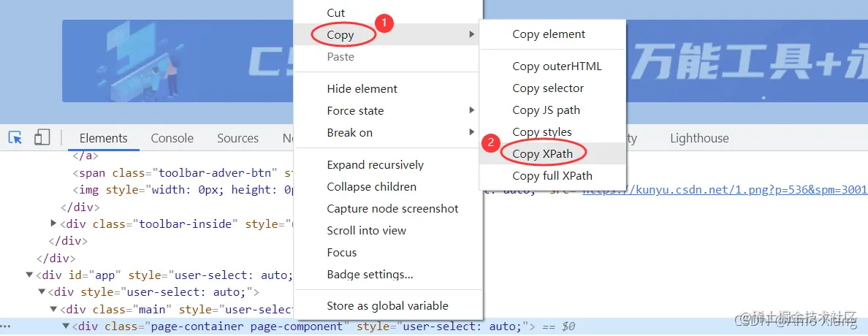Screen dimensions: 868x336
Task: Select Copy styles
Action: (542, 131)
